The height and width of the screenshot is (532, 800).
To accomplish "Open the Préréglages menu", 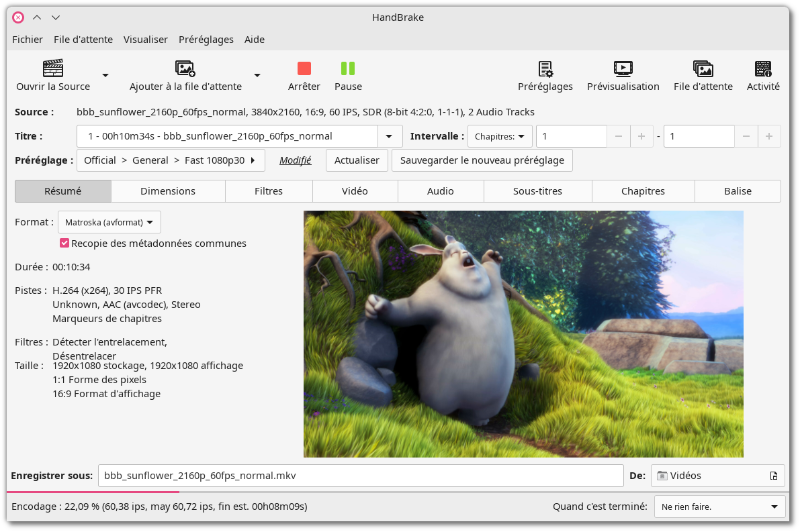I will point(206,39).
